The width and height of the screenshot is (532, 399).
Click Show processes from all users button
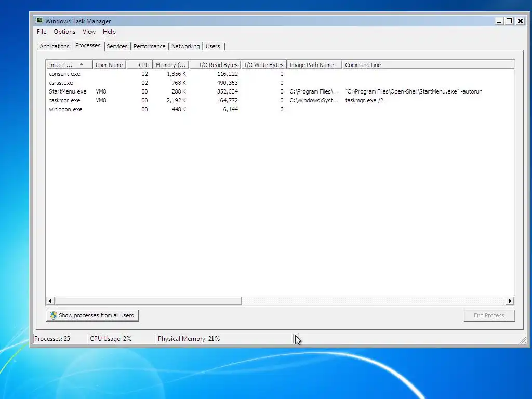pyautogui.click(x=92, y=315)
